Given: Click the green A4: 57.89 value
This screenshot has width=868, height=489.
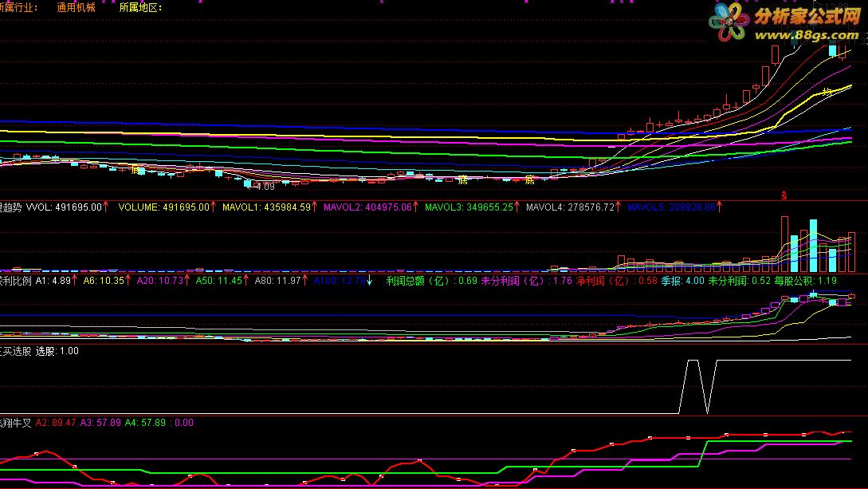Looking at the screenshot, I should (x=145, y=423).
